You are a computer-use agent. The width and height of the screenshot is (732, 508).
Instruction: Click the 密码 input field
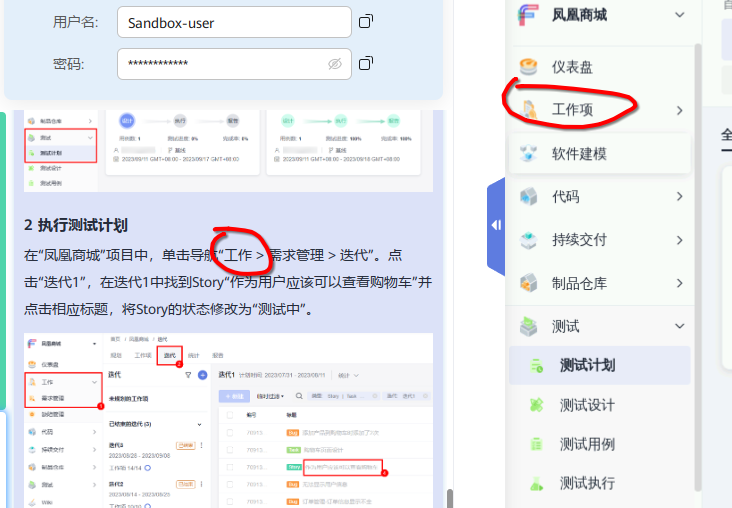point(234,64)
